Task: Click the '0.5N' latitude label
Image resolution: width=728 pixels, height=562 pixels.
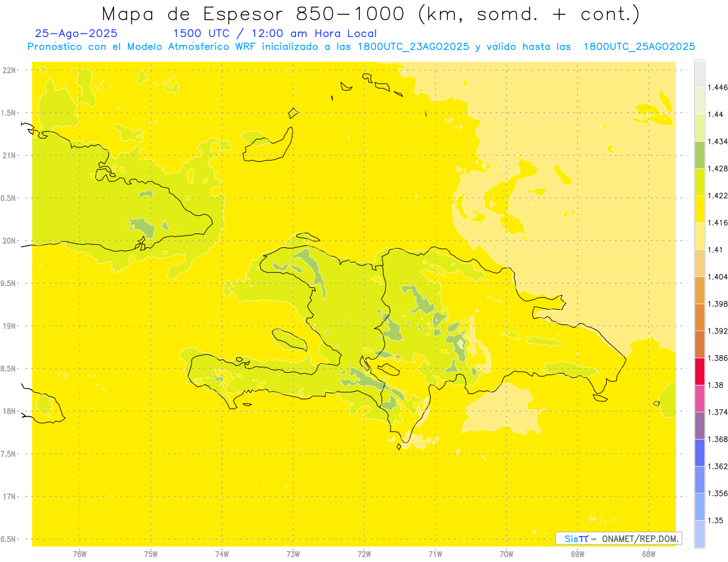Action: 8,198
